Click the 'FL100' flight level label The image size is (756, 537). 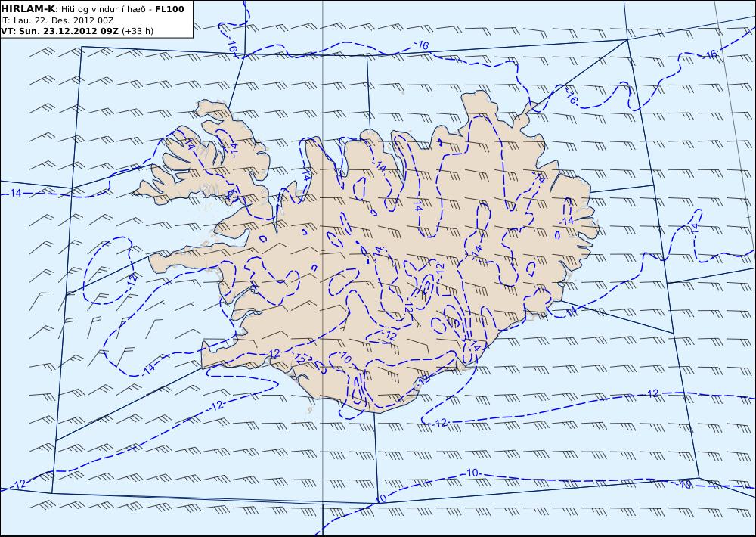(169, 9)
